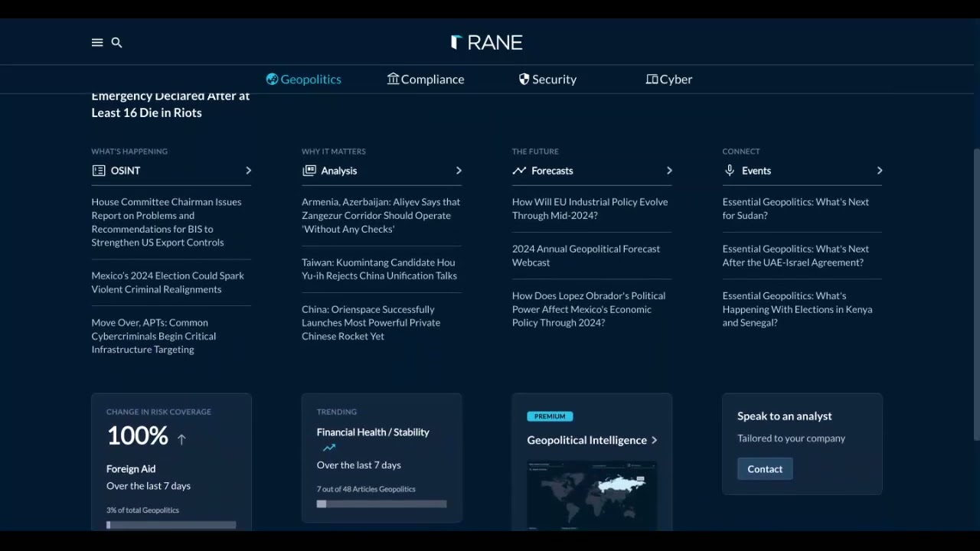Click the '3% of total Geopolitics' text
980x551 pixels.
pyautogui.click(x=142, y=510)
